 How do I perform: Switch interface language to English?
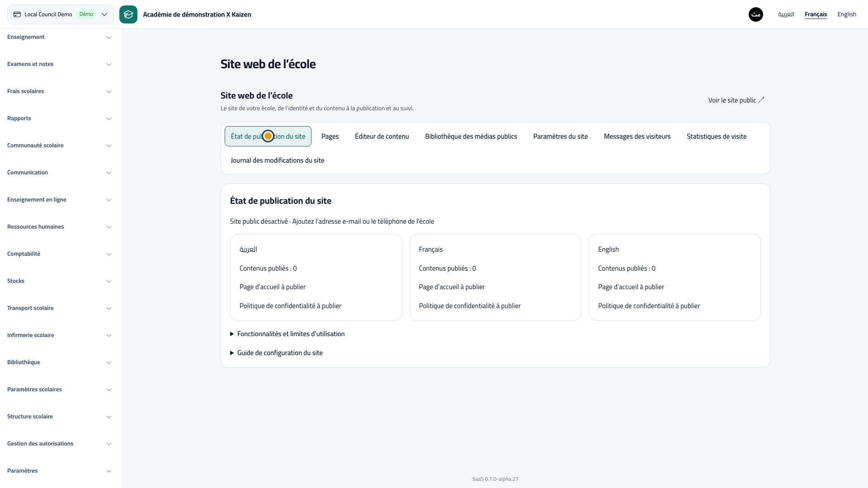847,14
